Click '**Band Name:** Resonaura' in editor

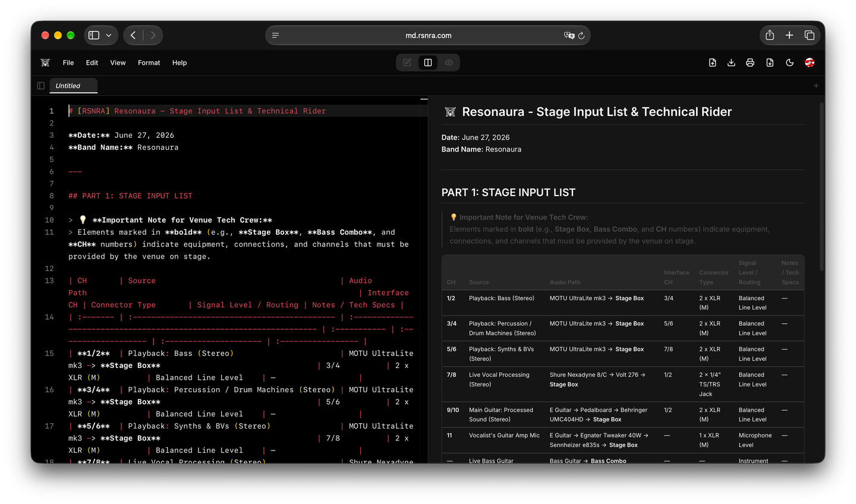123,147
